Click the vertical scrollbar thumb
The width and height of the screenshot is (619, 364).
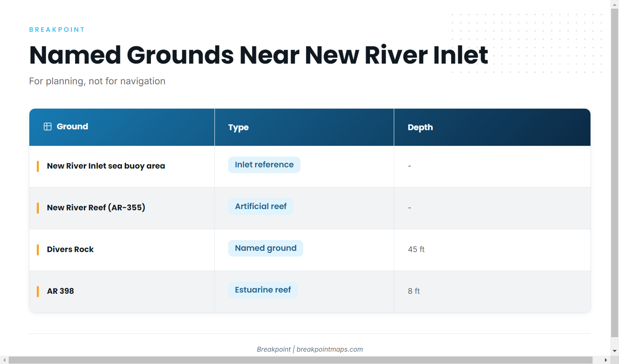(x=615, y=173)
